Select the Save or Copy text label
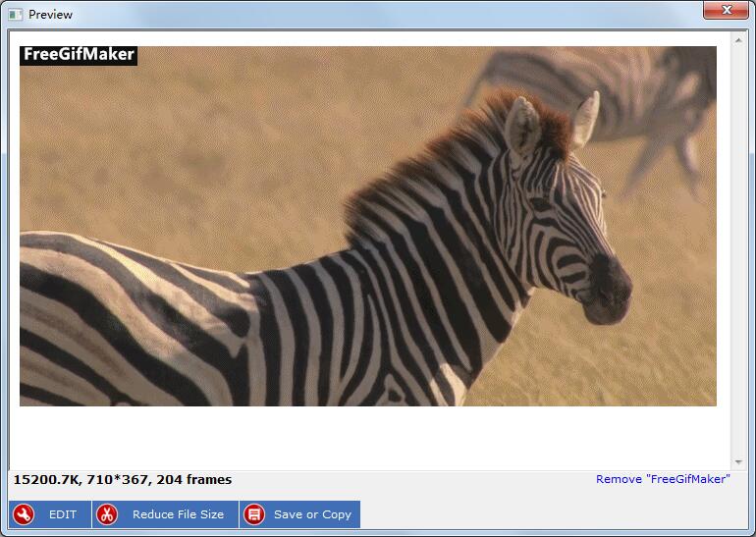This screenshot has width=756, height=537. point(312,514)
